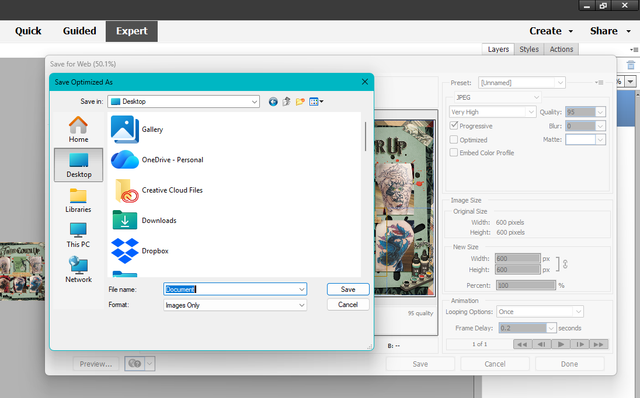Go up one folder level
The image size is (640, 398).
pos(287,102)
